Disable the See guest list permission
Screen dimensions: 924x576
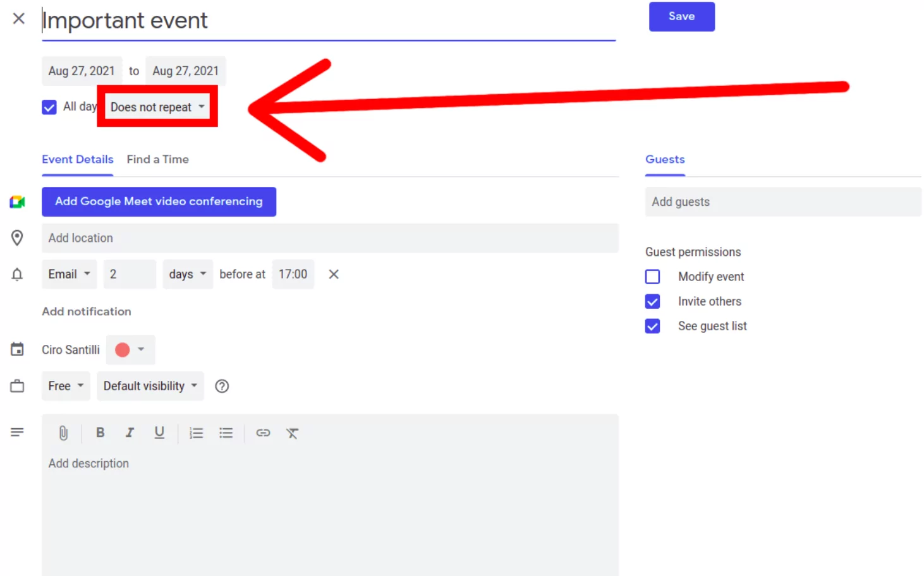(652, 326)
